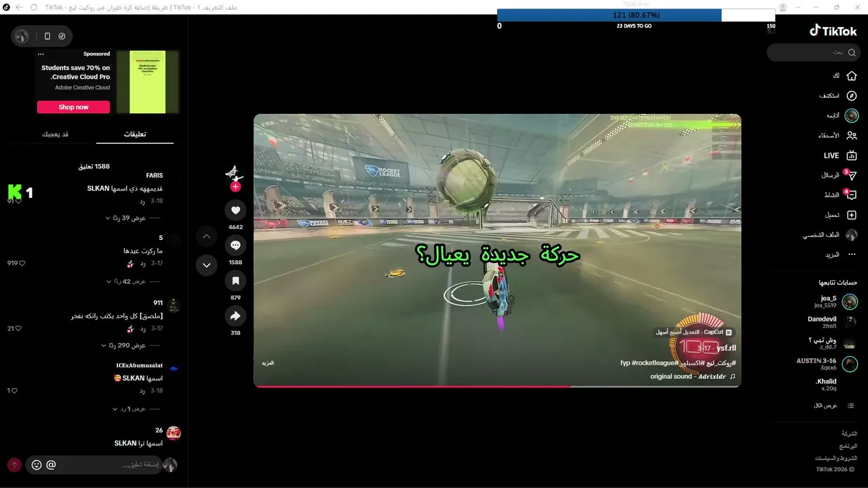Expand the 1 reply under ICExAbumusalat's comment
Viewport: 868px width, 488px height.
tap(129, 409)
